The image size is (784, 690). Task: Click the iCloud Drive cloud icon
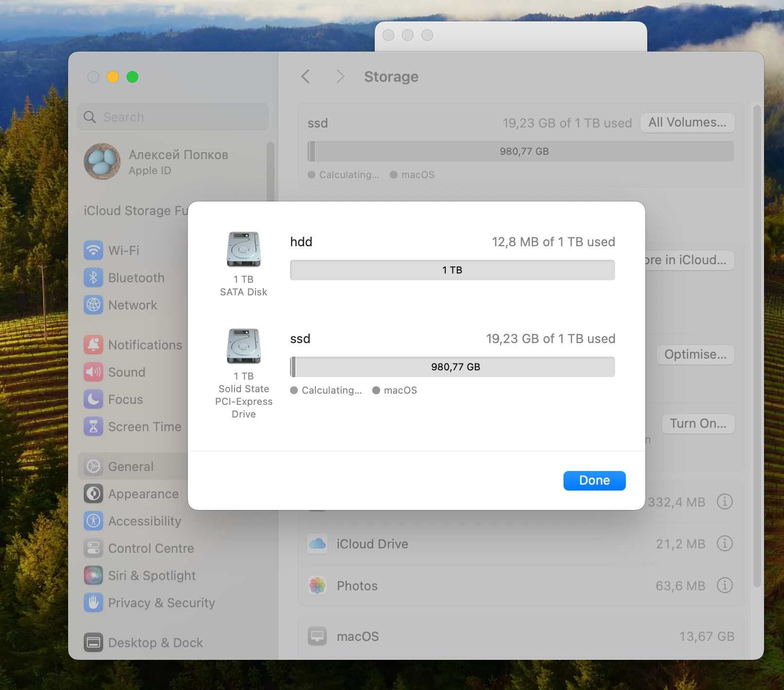click(317, 544)
